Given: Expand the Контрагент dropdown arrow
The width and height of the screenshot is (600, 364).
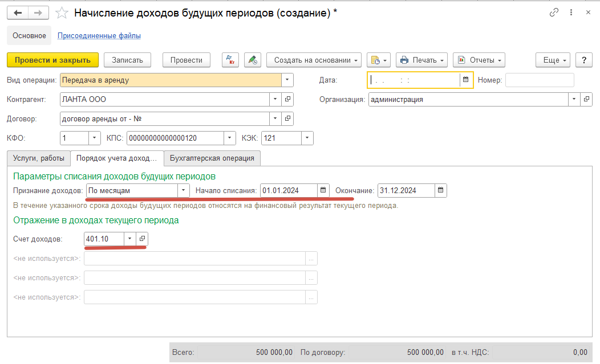Looking at the screenshot, I should click(x=275, y=100).
